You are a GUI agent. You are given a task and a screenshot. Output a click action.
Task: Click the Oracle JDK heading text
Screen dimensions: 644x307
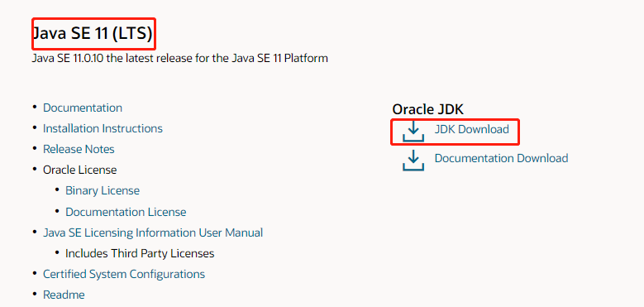click(x=428, y=109)
